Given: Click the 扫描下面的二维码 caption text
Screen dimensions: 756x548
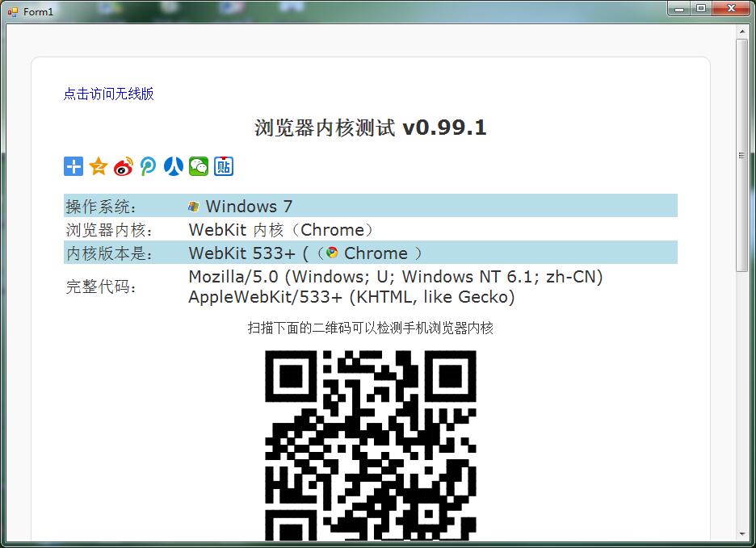Looking at the screenshot, I should (x=370, y=328).
